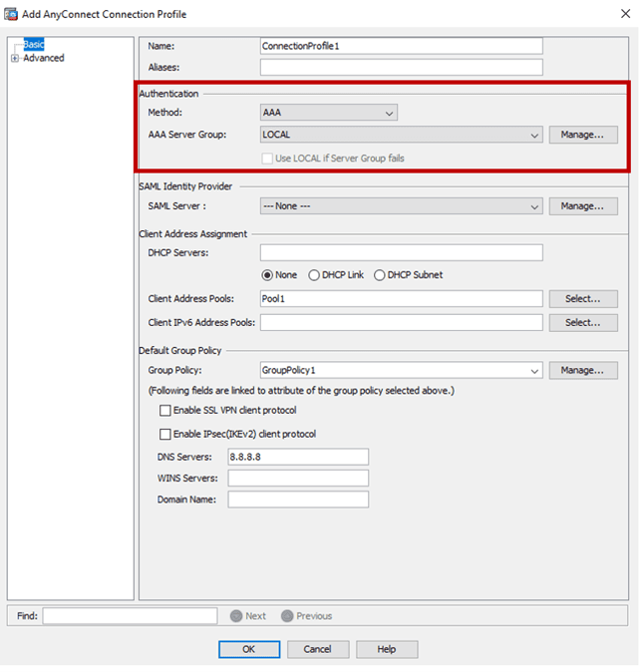Click the DNS Servers input field

click(x=298, y=457)
